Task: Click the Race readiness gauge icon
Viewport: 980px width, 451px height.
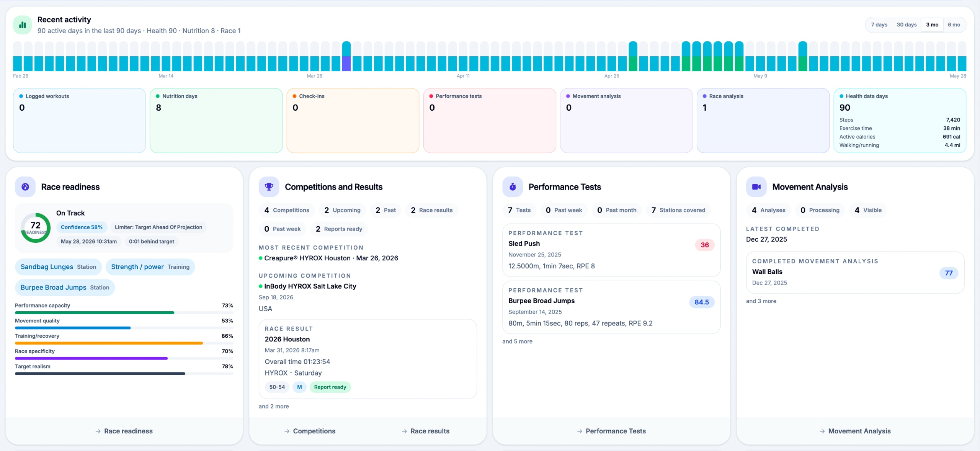Action: 25,187
